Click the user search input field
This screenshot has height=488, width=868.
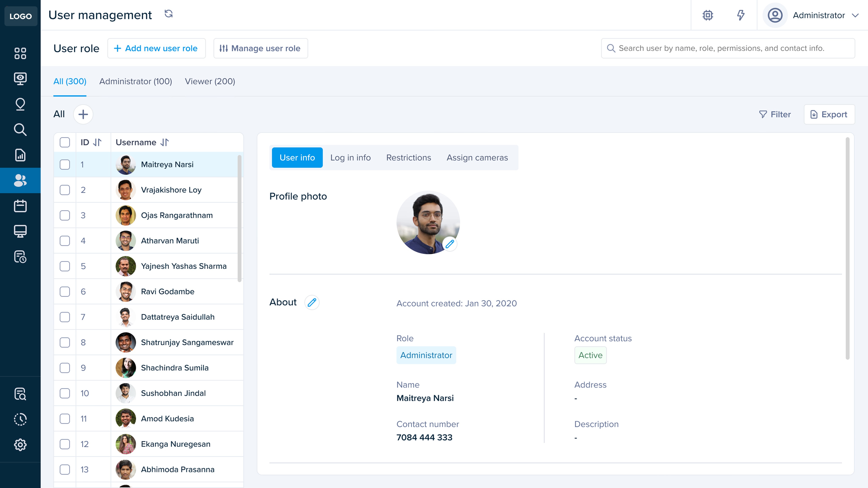(728, 48)
